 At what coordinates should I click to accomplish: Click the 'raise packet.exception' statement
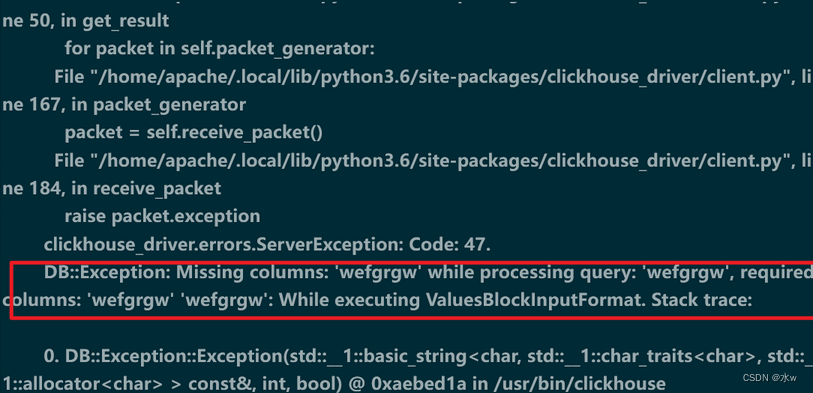coord(162,216)
